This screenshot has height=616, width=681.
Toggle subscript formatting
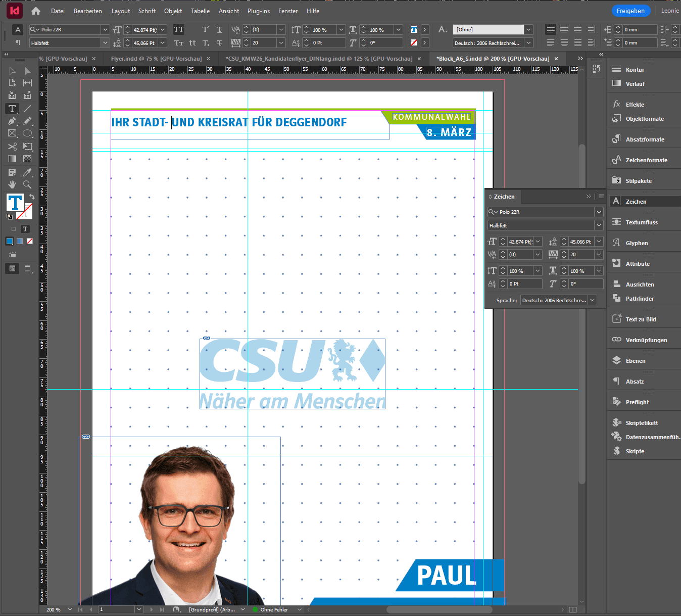206,43
